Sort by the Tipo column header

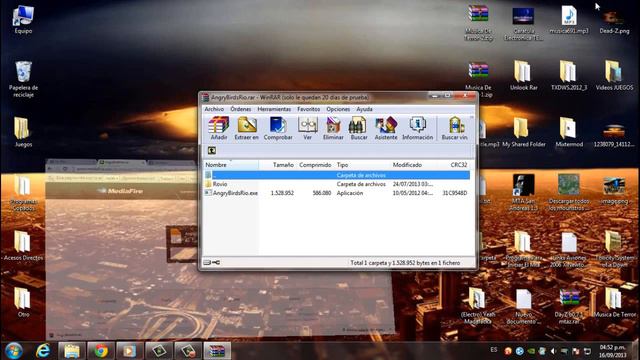[x=362, y=165]
